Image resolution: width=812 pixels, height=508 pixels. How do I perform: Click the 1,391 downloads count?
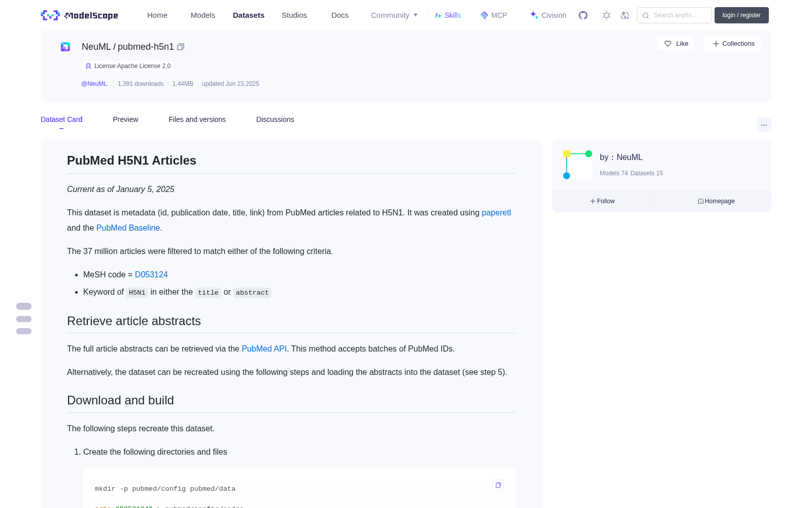[141, 84]
